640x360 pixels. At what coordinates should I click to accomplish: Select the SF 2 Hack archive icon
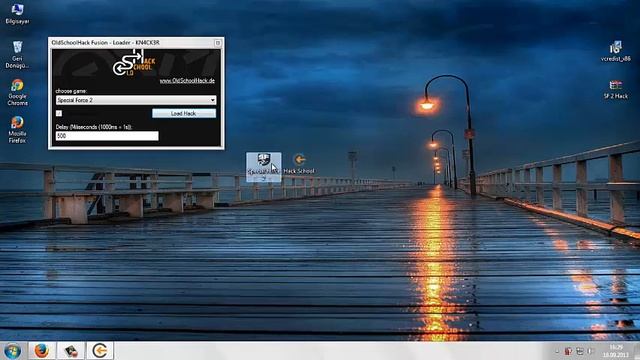tap(616, 89)
